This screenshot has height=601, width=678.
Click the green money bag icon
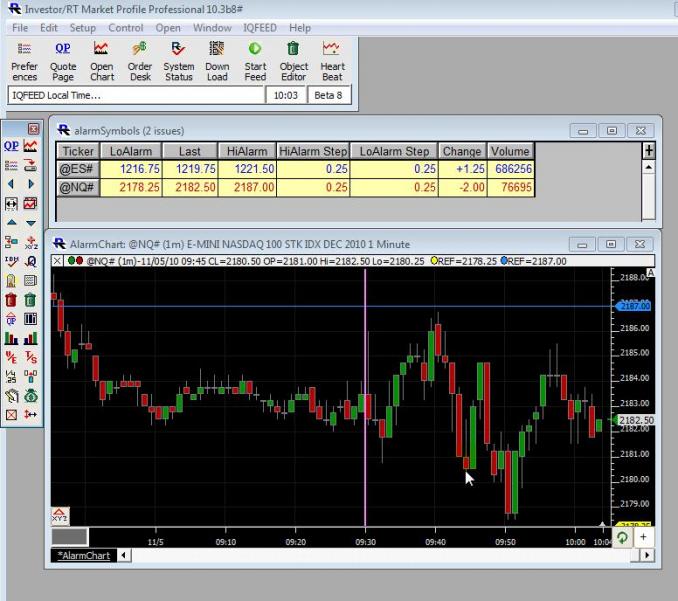(31, 395)
